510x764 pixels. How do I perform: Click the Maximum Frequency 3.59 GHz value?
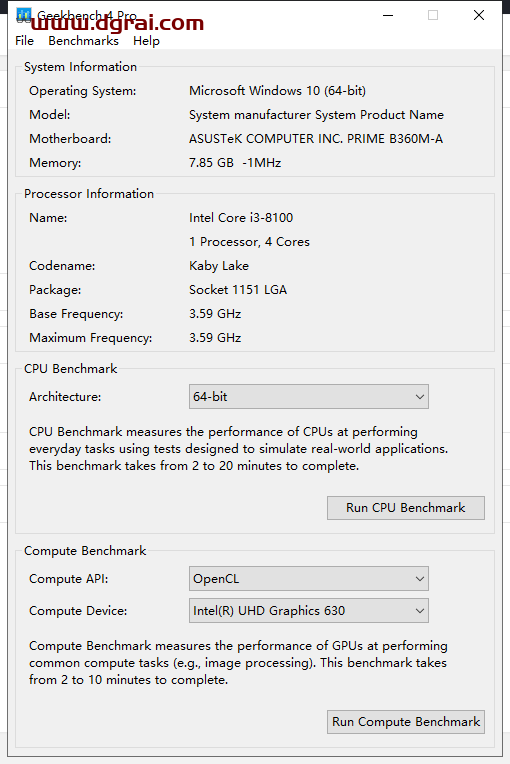click(x=215, y=338)
